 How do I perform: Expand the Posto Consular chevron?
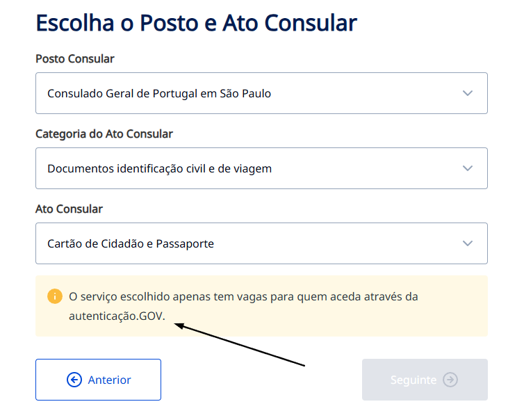coord(468,93)
